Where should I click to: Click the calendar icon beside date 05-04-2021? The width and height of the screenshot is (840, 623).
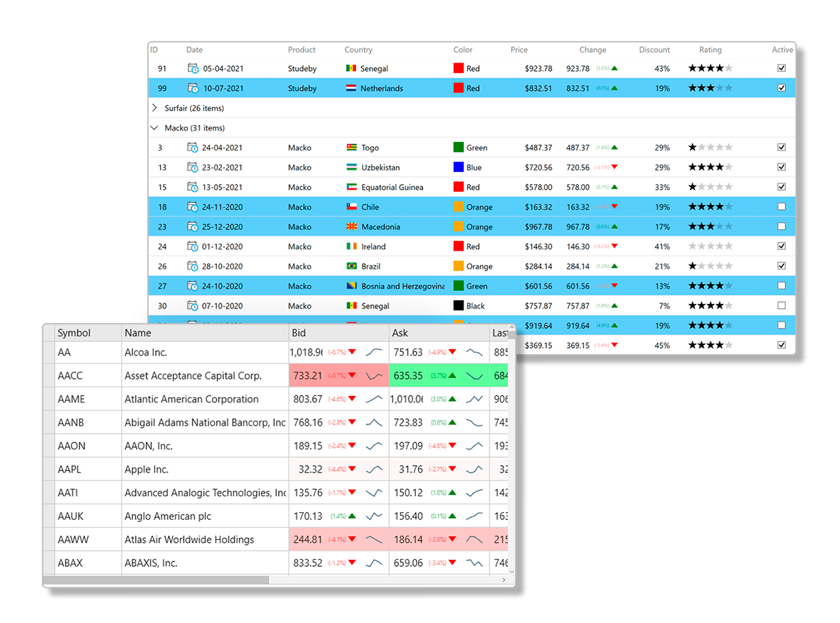pyautogui.click(x=193, y=68)
